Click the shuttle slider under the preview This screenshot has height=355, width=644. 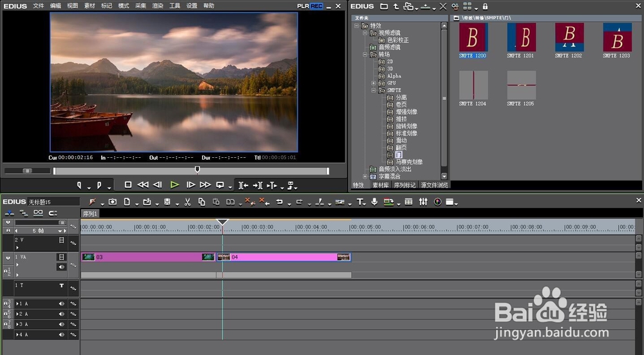tap(27, 171)
